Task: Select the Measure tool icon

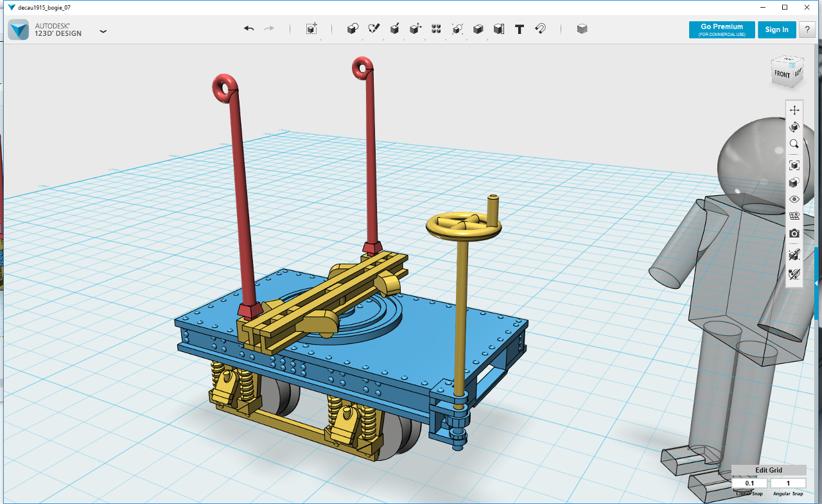Action: coord(499,29)
